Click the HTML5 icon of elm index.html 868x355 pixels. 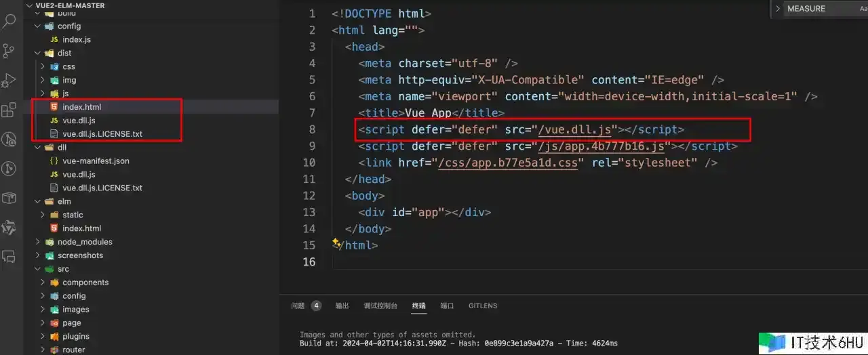54,228
